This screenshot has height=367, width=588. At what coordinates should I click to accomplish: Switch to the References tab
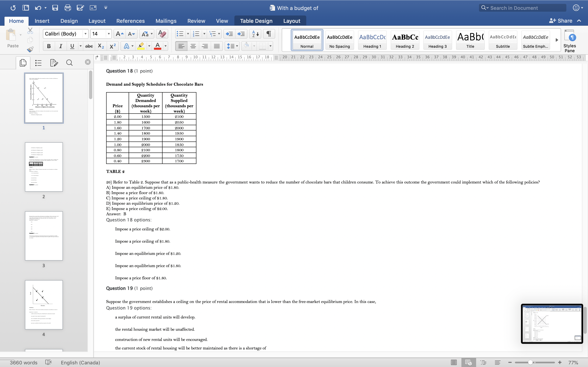coord(130,21)
